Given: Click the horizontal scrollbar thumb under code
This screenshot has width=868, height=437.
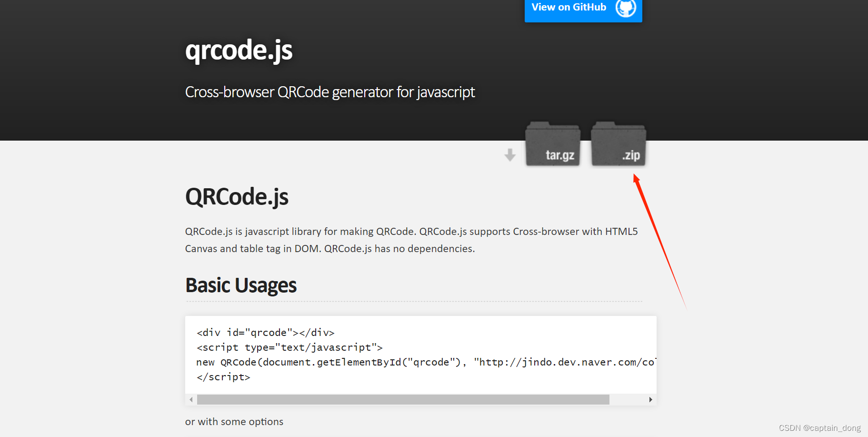Looking at the screenshot, I should point(403,399).
